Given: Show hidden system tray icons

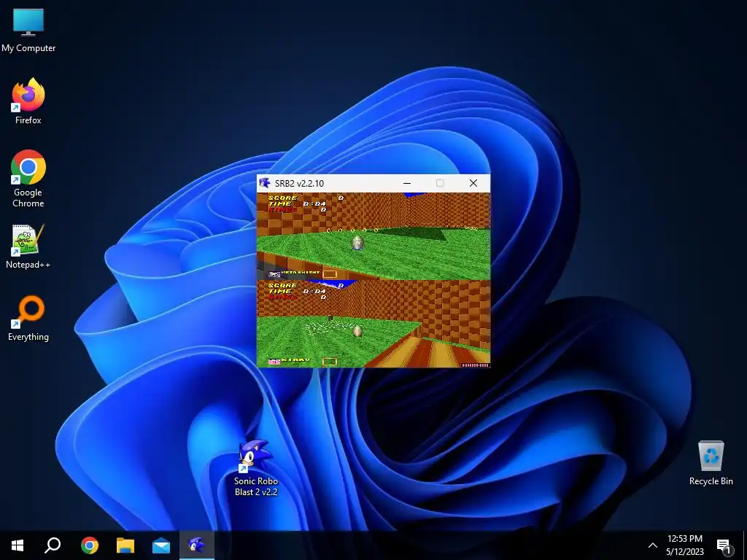Looking at the screenshot, I should 653,545.
